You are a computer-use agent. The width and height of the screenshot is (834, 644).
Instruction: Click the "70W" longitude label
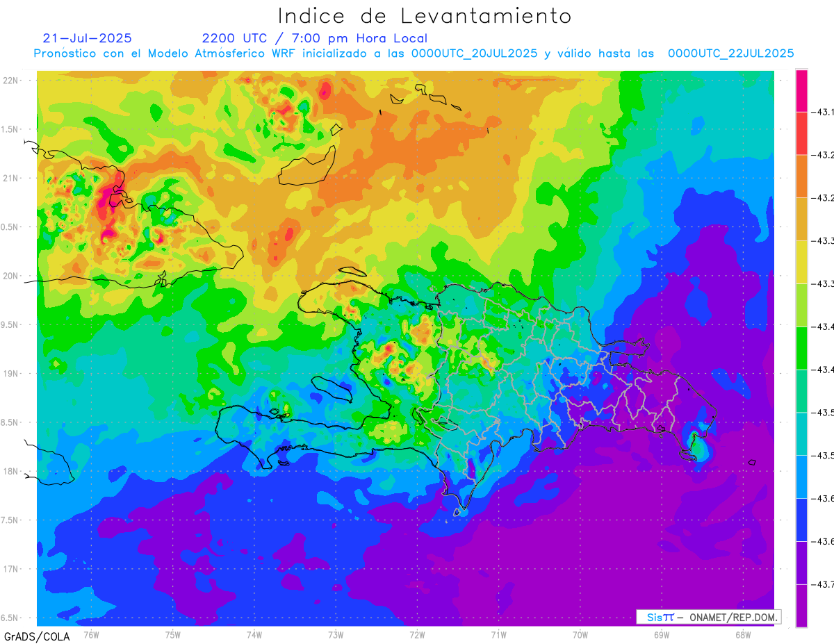(x=580, y=634)
